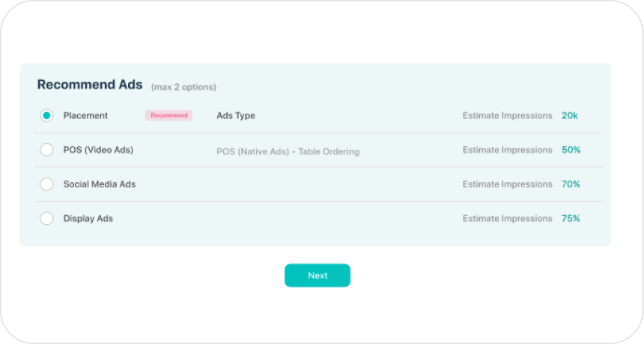
Task: Click the Next button
Action: [x=317, y=275]
